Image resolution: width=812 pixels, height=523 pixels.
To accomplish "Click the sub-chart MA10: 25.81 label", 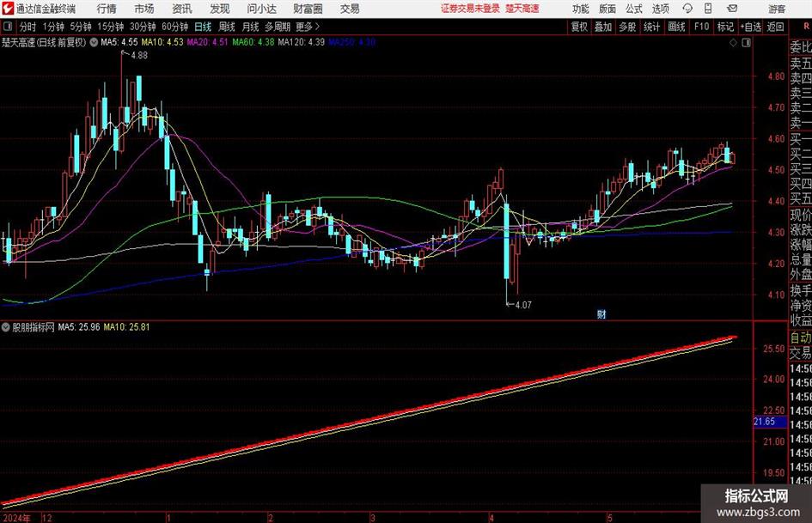I will click(x=126, y=327).
